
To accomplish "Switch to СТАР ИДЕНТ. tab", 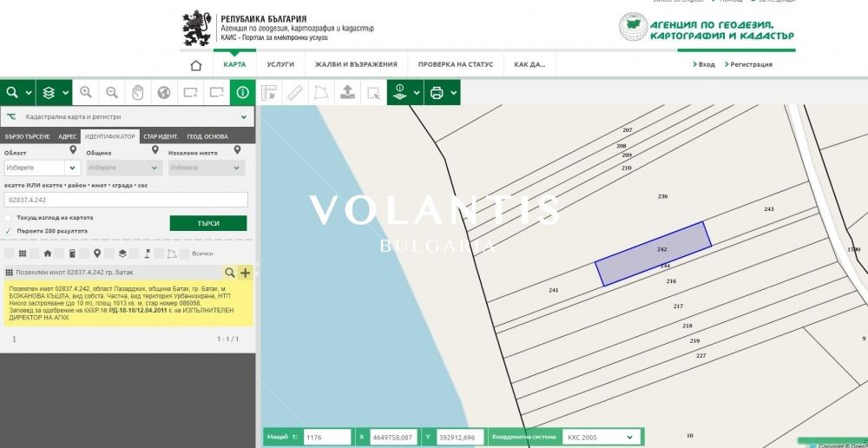I will coord(161,137).
